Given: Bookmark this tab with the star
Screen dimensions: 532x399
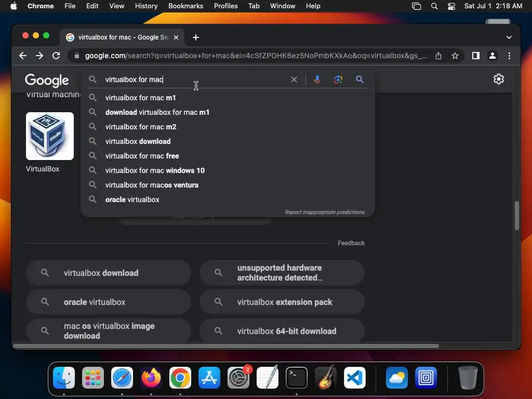Looking at the screenshot, I should (x=455, y=56).
